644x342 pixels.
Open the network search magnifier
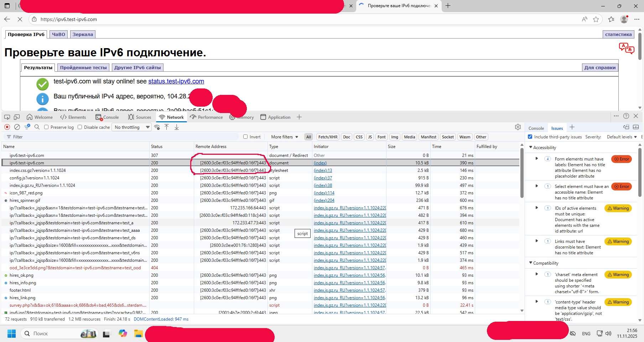tap(37, 127)
